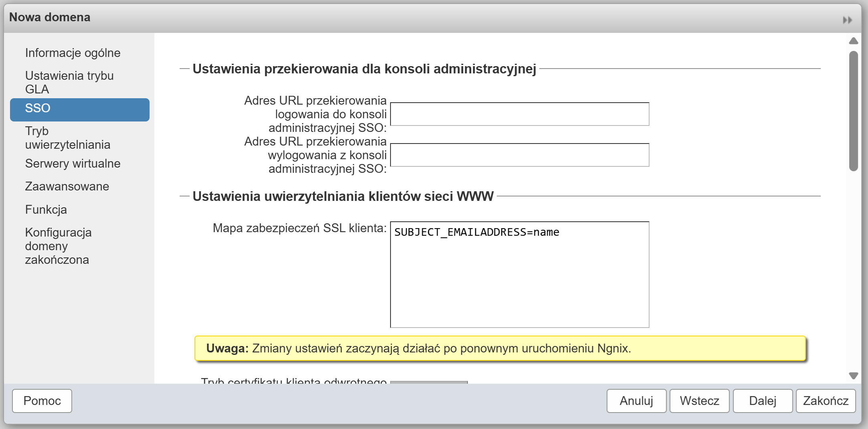868x429 pixels.
Task: Click the SSO logout redirect URL field
Action: (519, 155)
